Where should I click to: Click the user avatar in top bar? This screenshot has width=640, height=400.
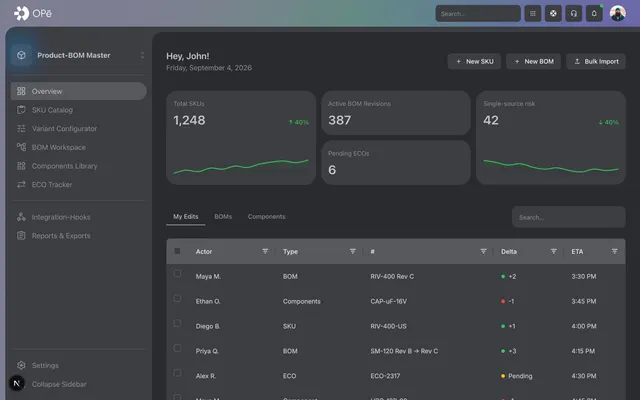(x=618, y=13)
